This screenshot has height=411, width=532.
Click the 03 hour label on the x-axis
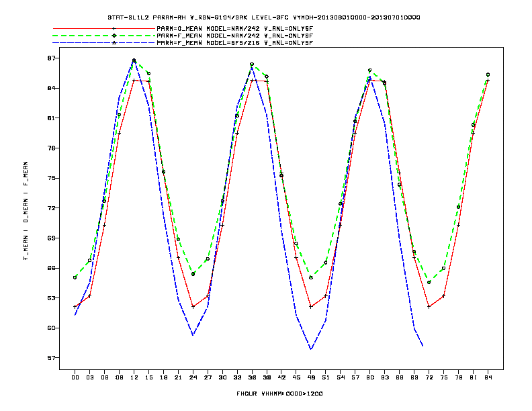[90, 377]
